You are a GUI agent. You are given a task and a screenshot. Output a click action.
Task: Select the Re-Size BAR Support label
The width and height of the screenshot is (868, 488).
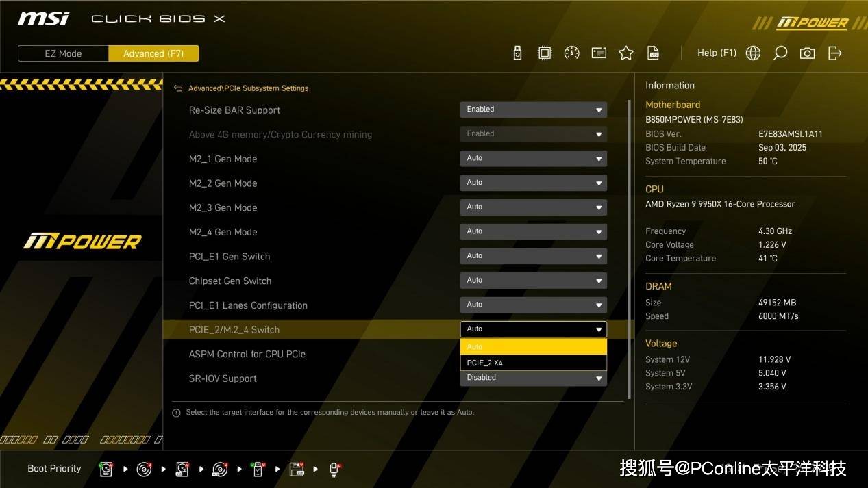click(234, 110)
